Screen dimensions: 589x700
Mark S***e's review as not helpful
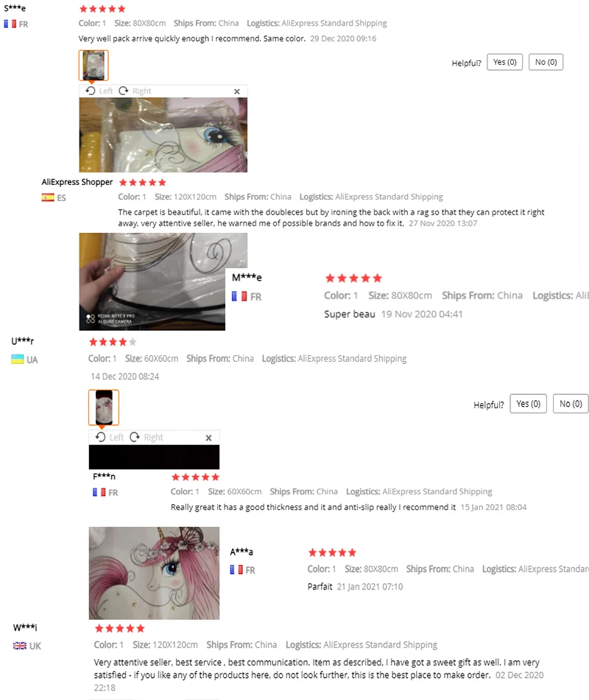(x=546, y=62)
